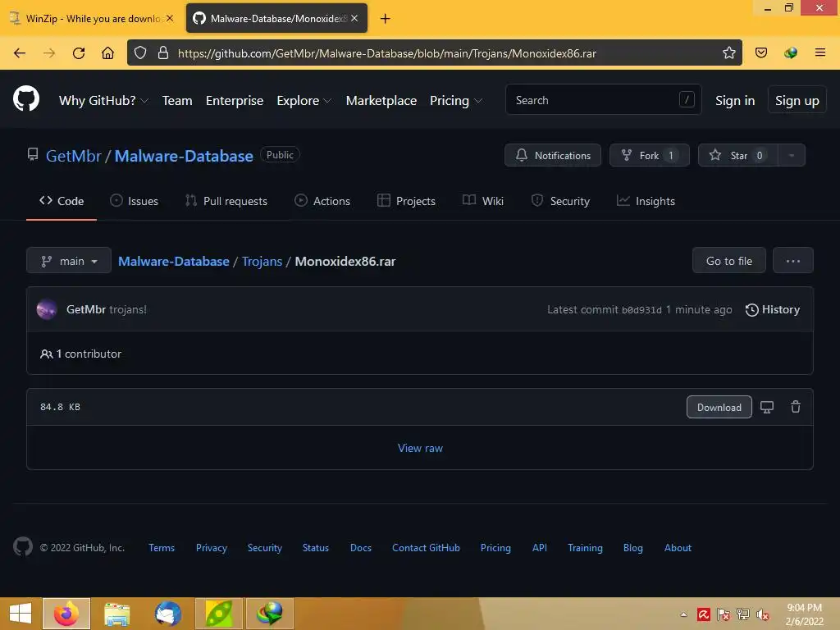This screenshot has width=840, height=630.
Task: Click the network tray icon
Action: tap(743, 614)
